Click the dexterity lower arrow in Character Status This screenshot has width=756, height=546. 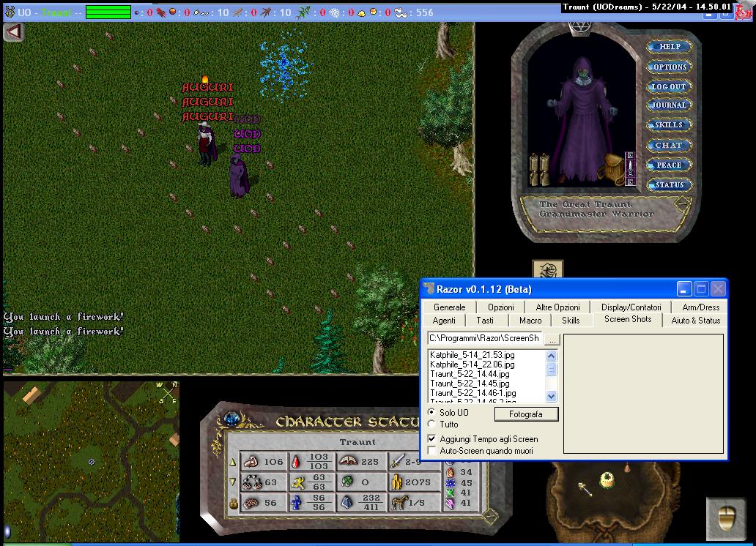click(x=233, y=482)
